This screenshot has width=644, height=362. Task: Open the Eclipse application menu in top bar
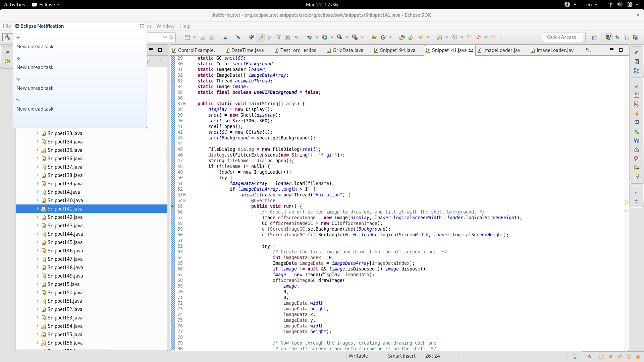tap(46, 5)
